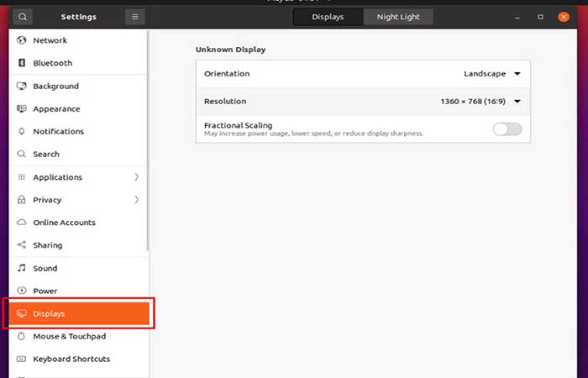Click the Online Accounts cloud icon

(22, 222)
